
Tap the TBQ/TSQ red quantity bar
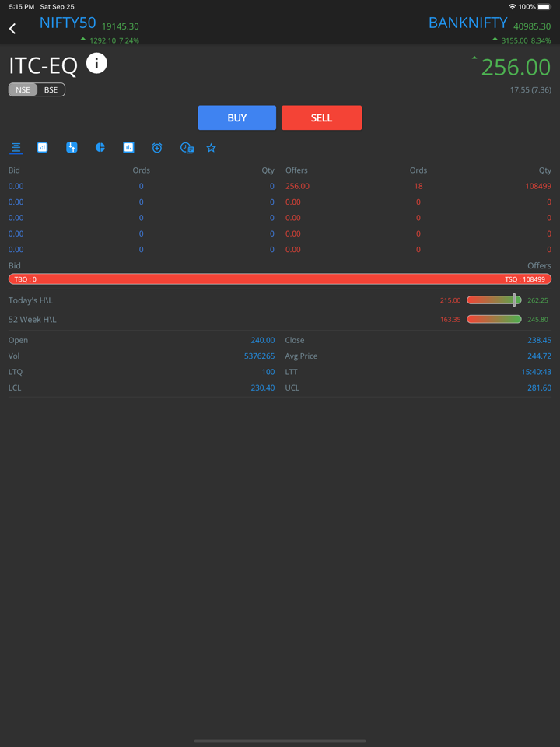click(x=280, y=279)
